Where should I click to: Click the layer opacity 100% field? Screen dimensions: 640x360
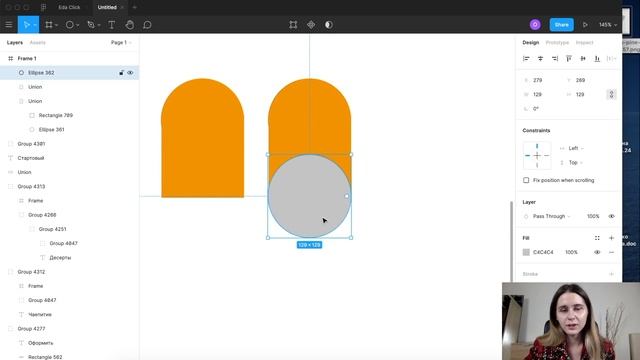tap(593, 216)
